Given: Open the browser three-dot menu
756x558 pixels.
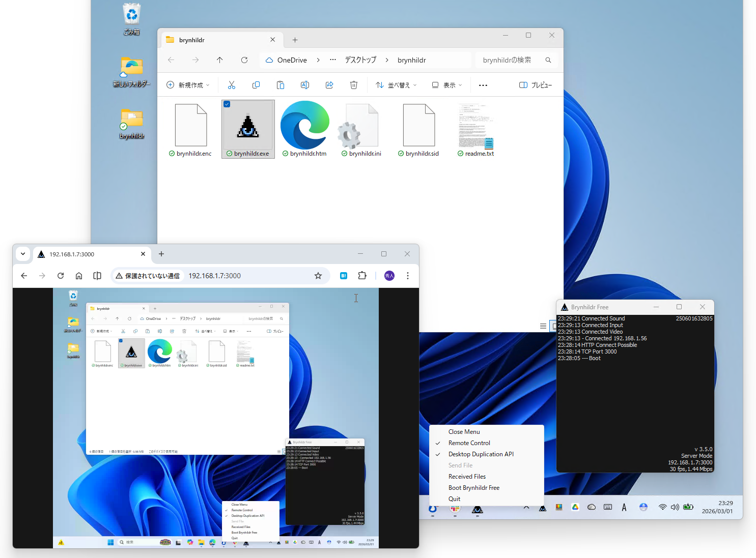Looking at the screenshot, I should tap(408, 276).
